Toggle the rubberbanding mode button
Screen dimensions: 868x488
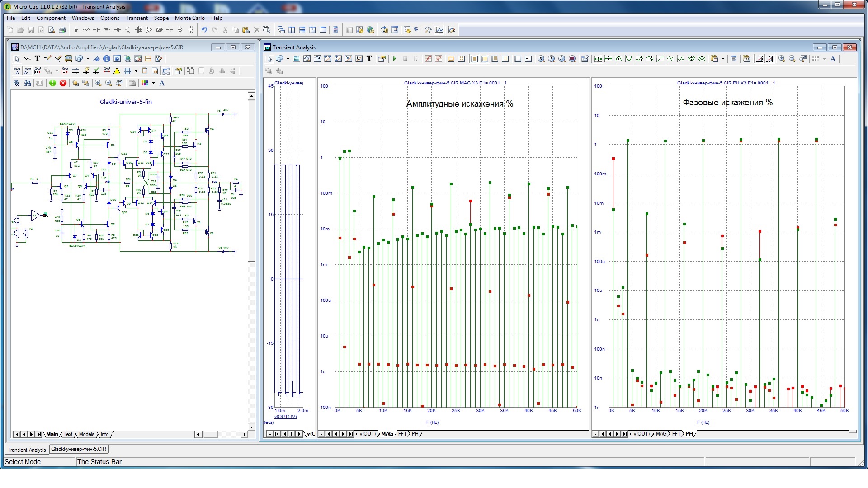[x=166, y=71]
